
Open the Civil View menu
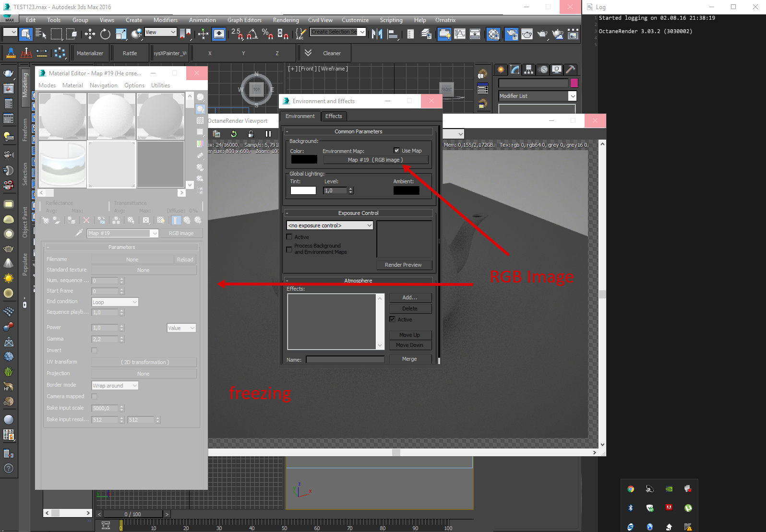(x=320, y=20)
